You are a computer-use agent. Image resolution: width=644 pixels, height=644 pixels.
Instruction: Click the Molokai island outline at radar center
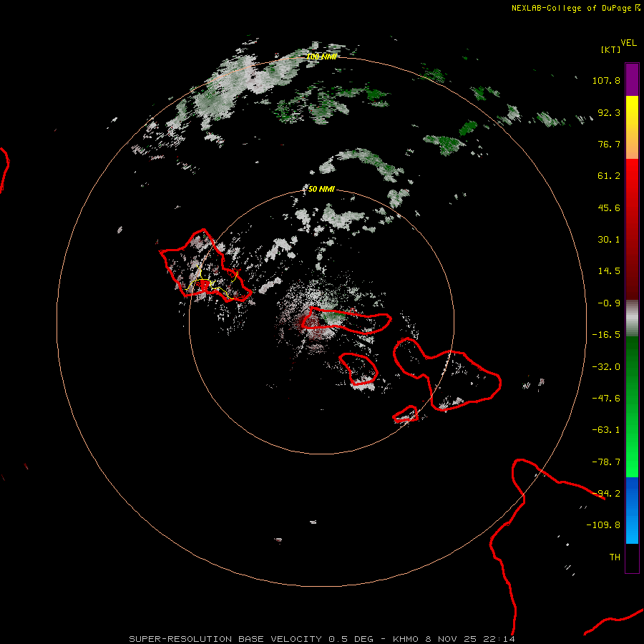coord(346,321)
